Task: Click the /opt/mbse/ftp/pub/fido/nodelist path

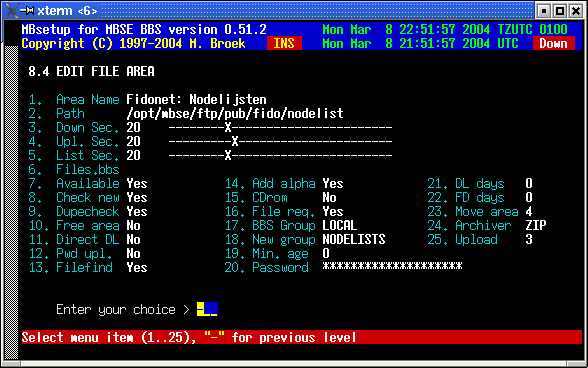Action: point(235,114)
